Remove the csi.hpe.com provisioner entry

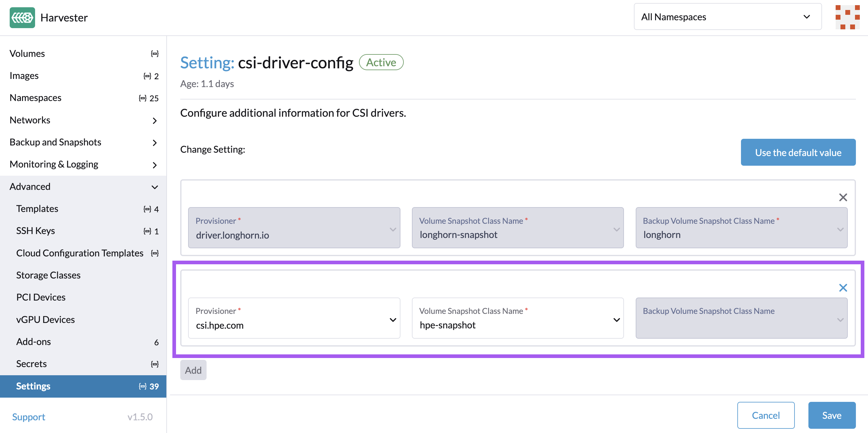tap(843, 288)
